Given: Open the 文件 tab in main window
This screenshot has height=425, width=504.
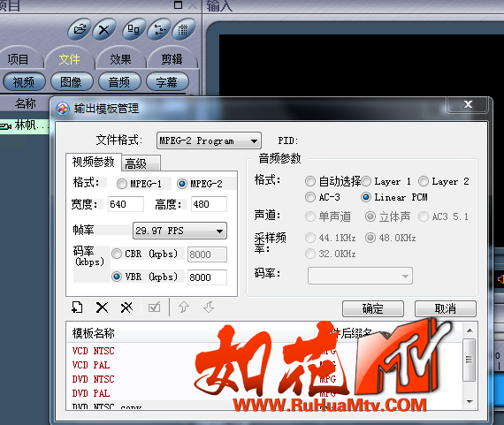Looking at the screenshot, I should click(69, 59).
